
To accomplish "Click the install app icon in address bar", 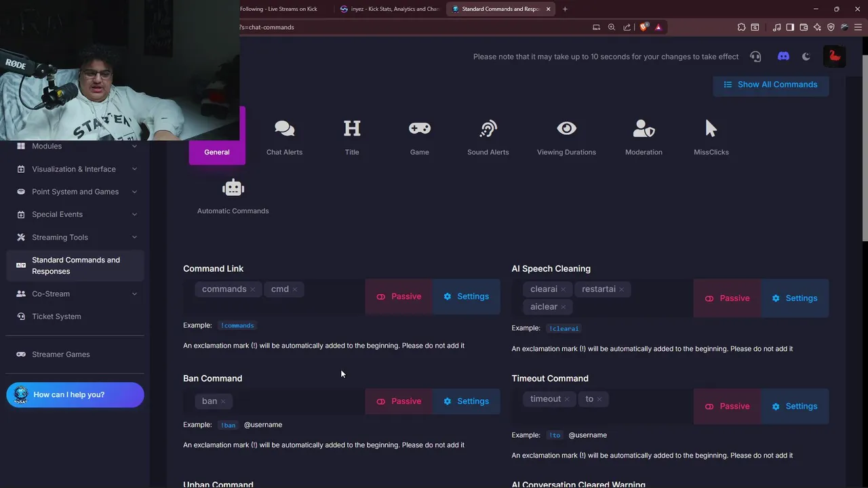I will click(596, 27).
